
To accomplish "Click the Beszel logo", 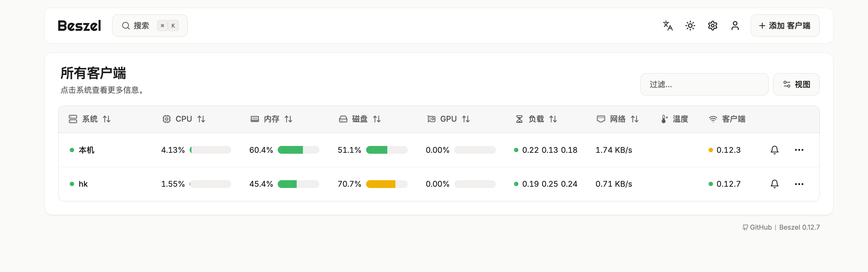I will tap(79, 26).
